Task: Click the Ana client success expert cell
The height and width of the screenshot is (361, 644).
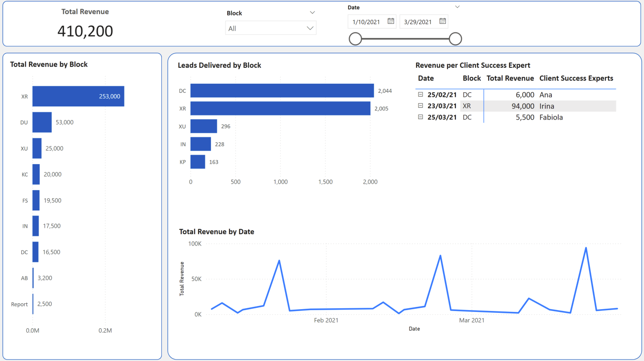Action: coord(545,95)
